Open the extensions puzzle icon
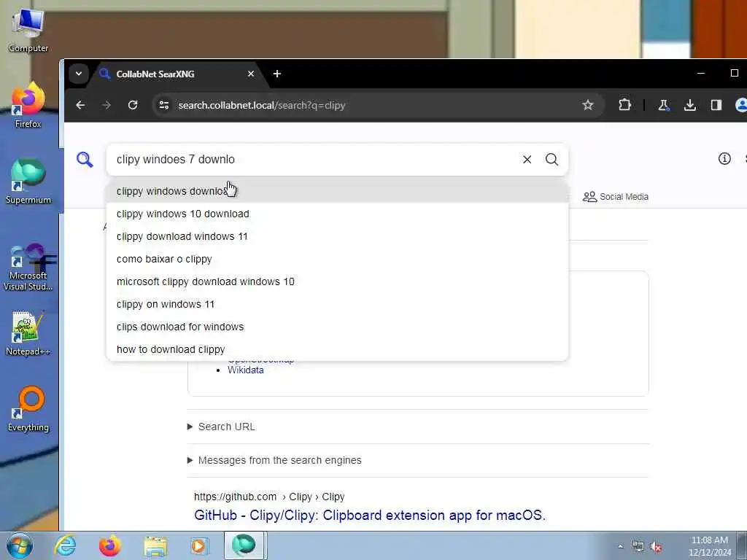Image resolution: width=747 pixels, height=560 pixels. click(624, 105)
